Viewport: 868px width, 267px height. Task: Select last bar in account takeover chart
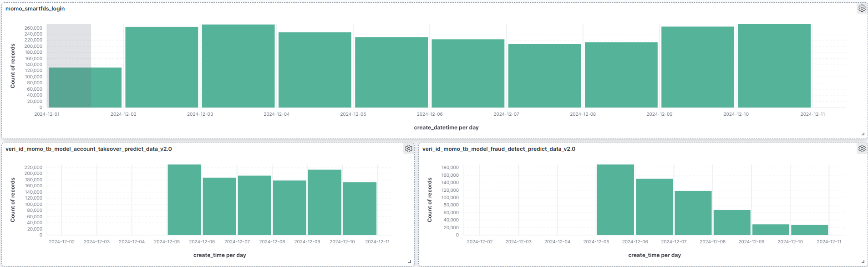click(x=360, y=209)
